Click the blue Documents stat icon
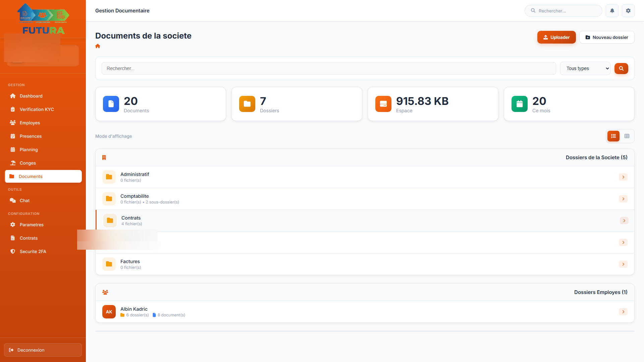Viewport: 644px width, 362px height. tap(111, 104)
